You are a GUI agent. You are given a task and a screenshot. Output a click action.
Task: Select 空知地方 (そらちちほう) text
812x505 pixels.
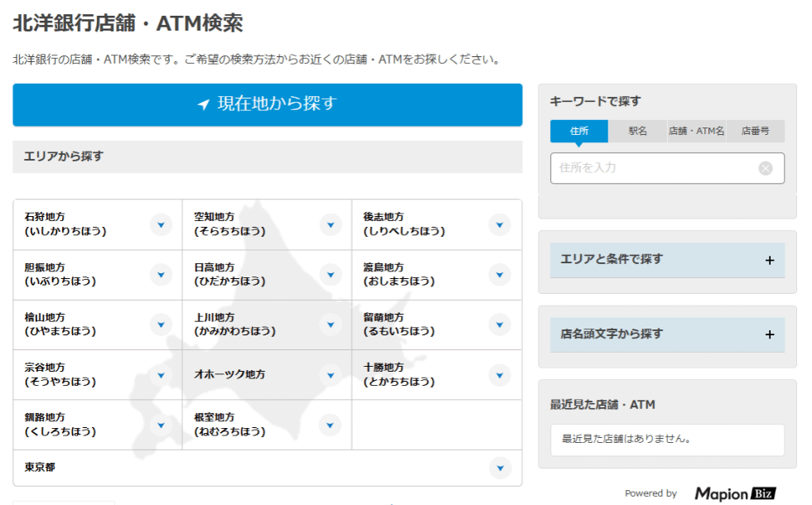coord(230,224)
